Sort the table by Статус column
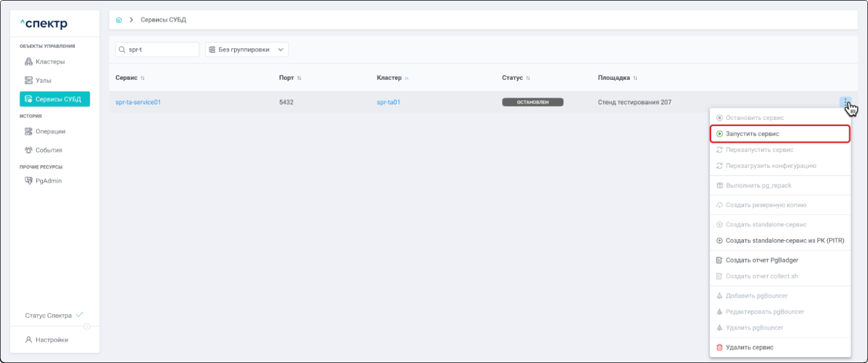This screenshot has width=868, height=363. (528, 78)
